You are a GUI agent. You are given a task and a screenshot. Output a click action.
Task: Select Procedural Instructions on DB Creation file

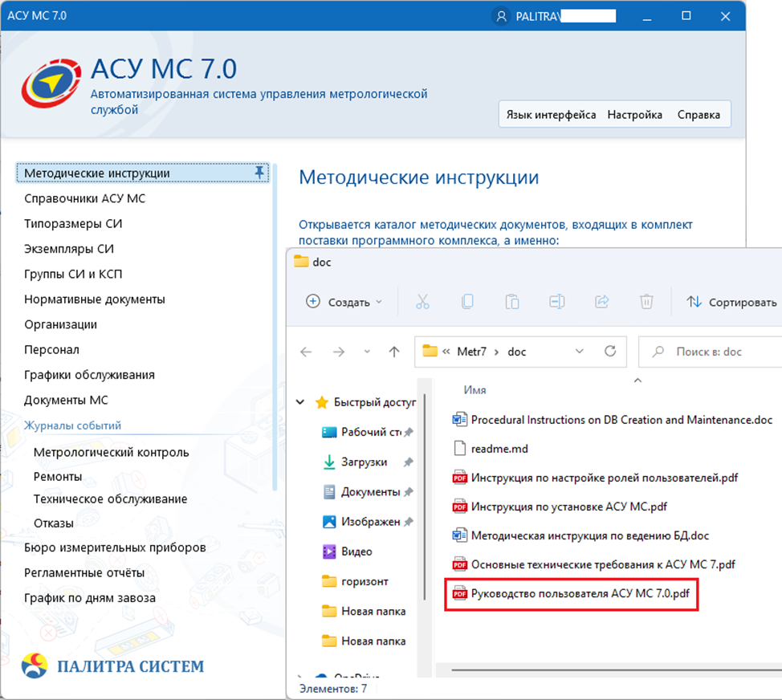click(x=613, y=420)
